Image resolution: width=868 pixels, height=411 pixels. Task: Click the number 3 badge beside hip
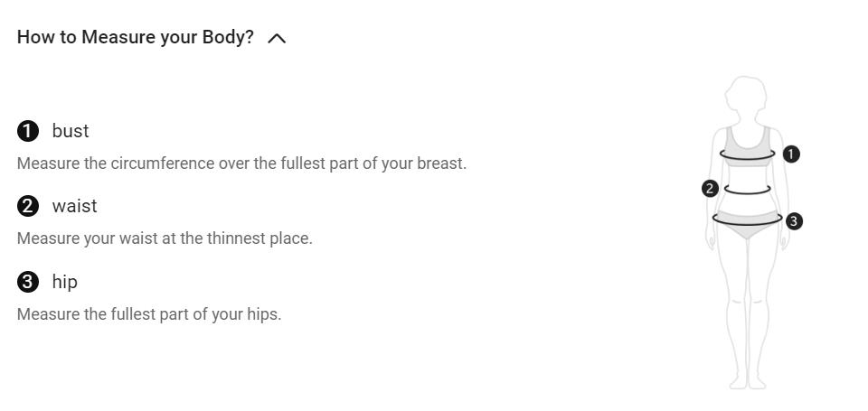pyautogui.click(x=28, y=282)
